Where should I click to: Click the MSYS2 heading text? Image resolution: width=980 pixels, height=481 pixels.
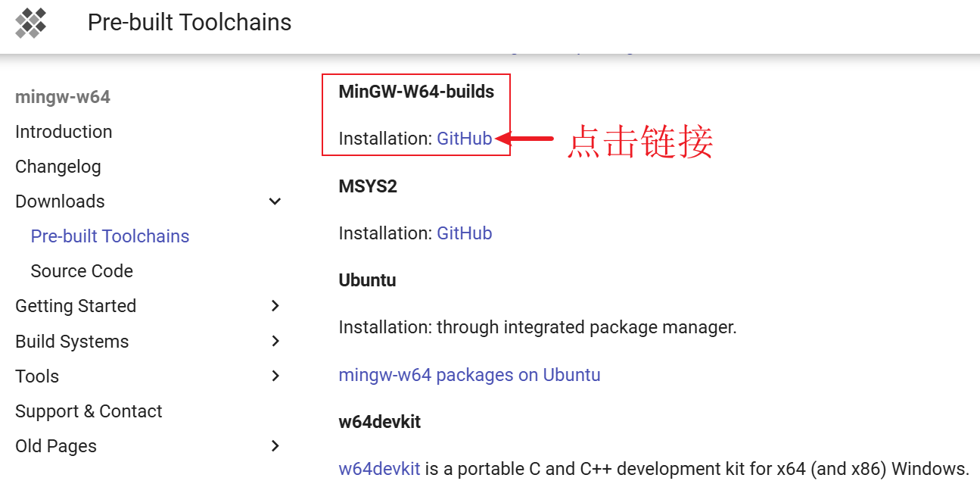coord(368,186)
